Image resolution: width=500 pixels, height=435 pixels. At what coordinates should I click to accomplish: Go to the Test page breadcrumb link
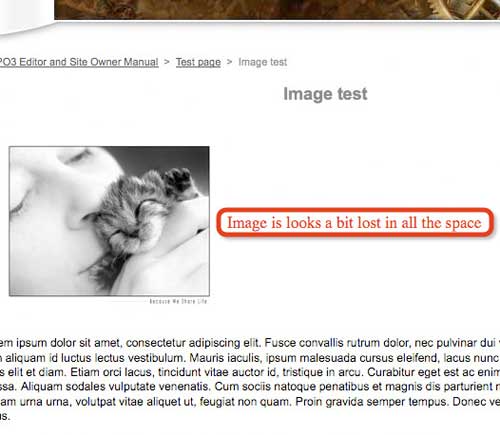click(x=198, y=62)
